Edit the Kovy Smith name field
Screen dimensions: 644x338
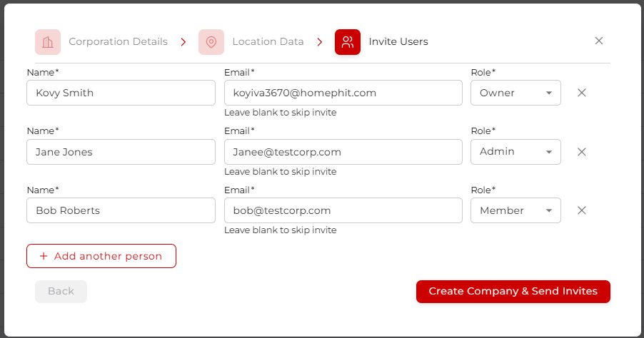[x=121, y=93]
